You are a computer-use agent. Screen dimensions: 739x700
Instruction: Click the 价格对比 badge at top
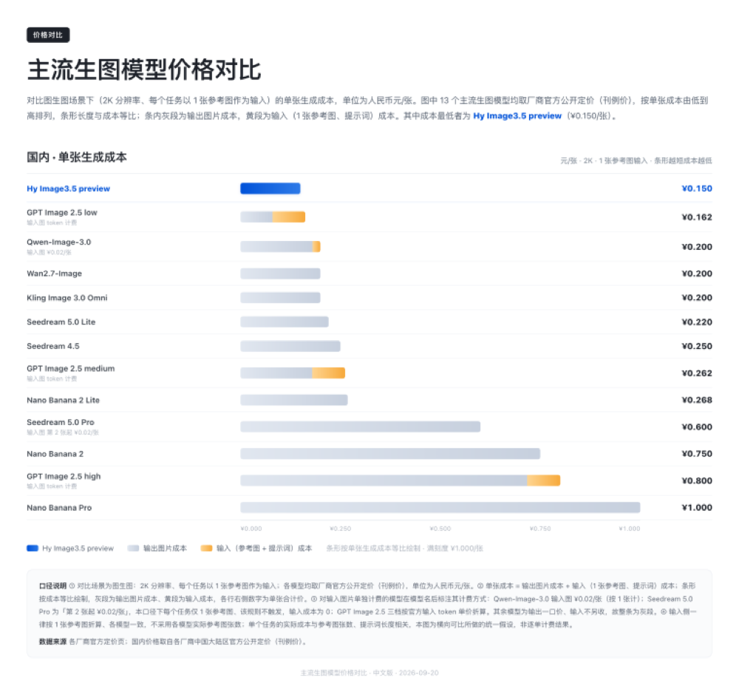(x=48, y=35)
